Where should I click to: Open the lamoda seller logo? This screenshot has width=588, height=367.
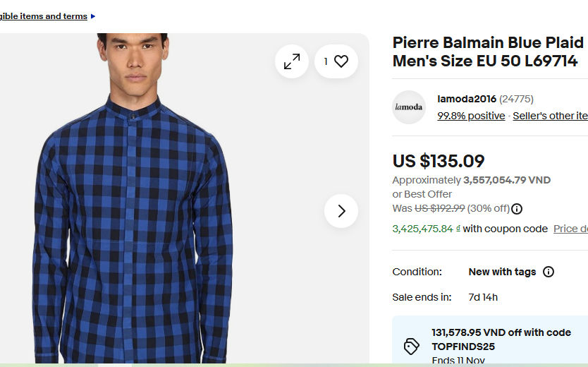(x=409, y=107)
